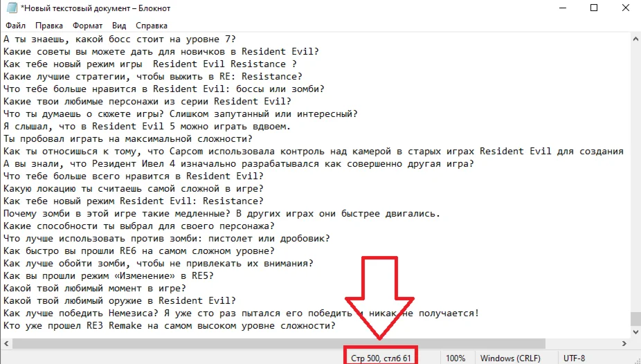Click line 'Какие способности ты выбрал для своего персонажа?'
Image resolution: width=641 pixels, height=364 pixels.
click(x=139, y=226)
